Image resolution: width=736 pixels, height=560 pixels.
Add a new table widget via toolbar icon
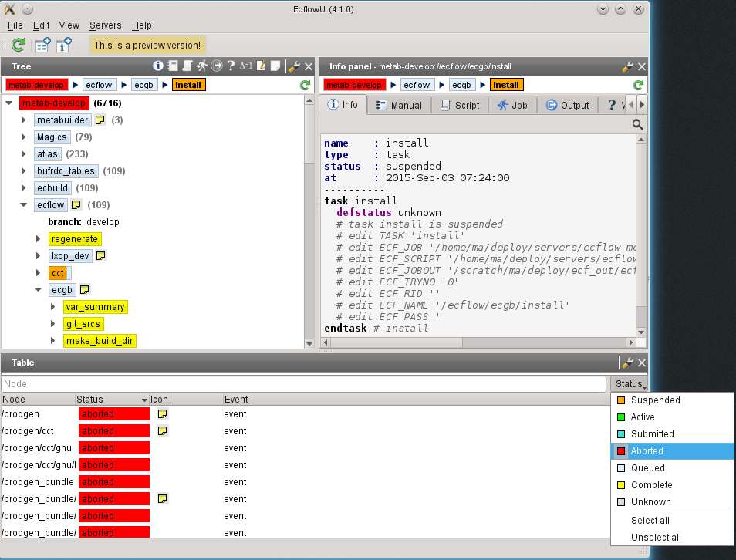click(42, 45)
